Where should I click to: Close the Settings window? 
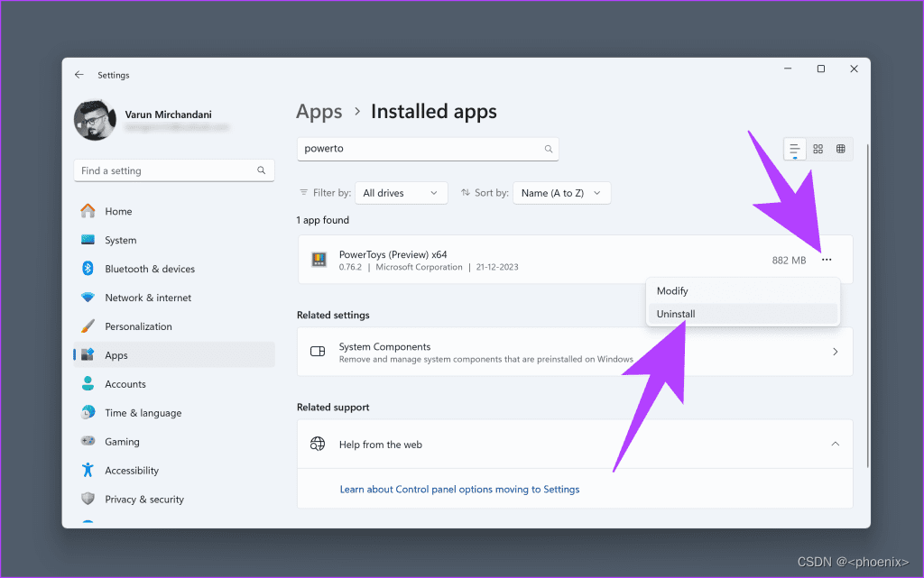[x=854, y=69]
